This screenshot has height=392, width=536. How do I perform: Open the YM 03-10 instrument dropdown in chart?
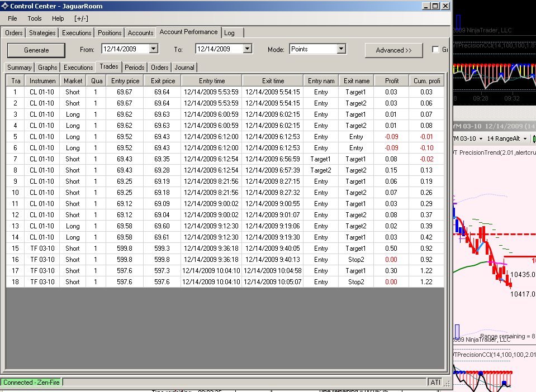[481, 138]
